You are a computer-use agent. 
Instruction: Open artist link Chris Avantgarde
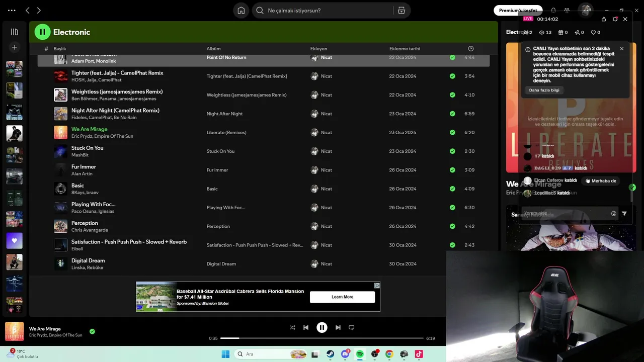90,230
